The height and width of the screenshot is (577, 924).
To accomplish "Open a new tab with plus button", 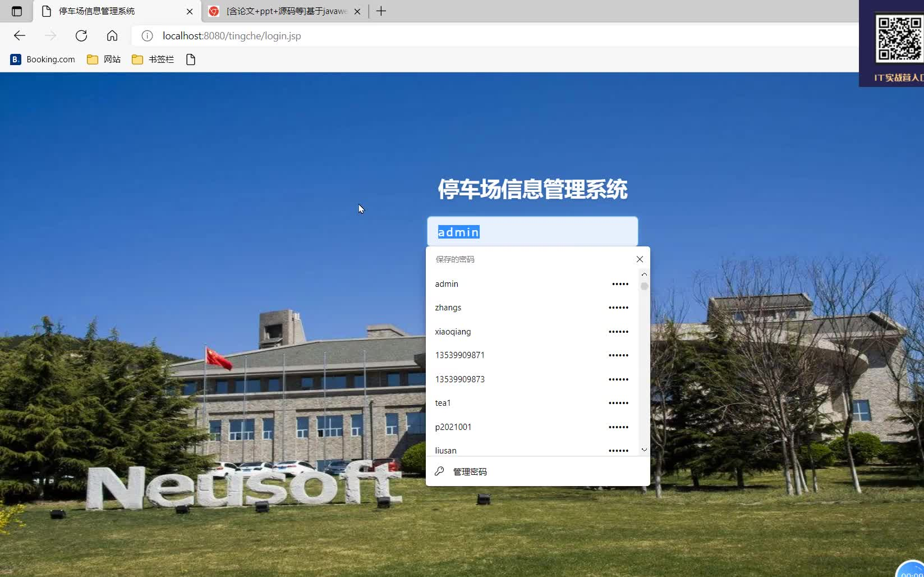I will (381, 11).
